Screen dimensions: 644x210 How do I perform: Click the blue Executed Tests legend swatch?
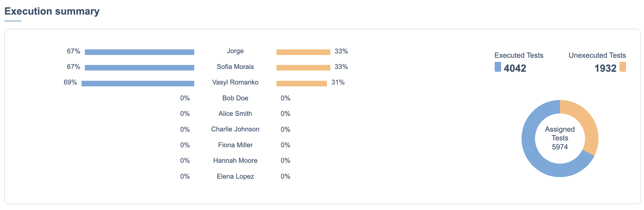(x=498, y=67)
